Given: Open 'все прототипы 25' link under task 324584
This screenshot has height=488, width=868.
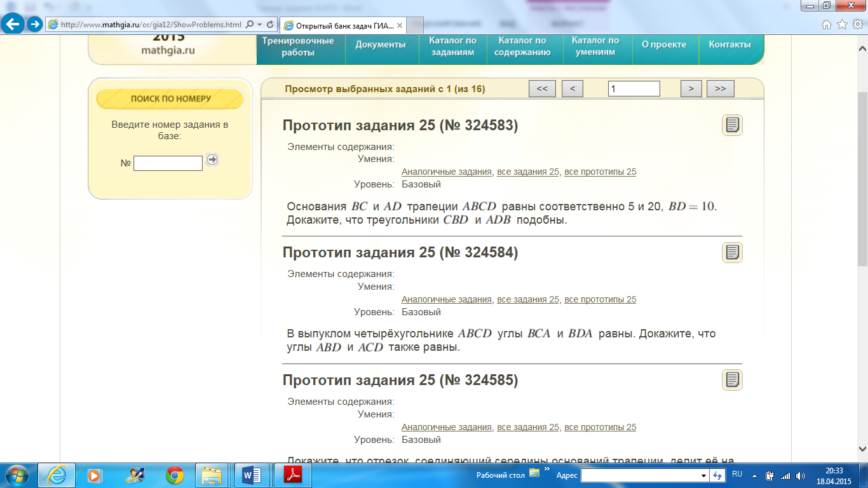Looking at the screenshot, I should click(600, 300).
